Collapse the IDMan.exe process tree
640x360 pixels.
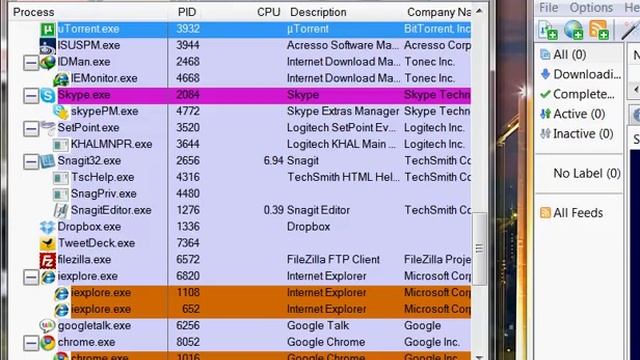point(31,63)
